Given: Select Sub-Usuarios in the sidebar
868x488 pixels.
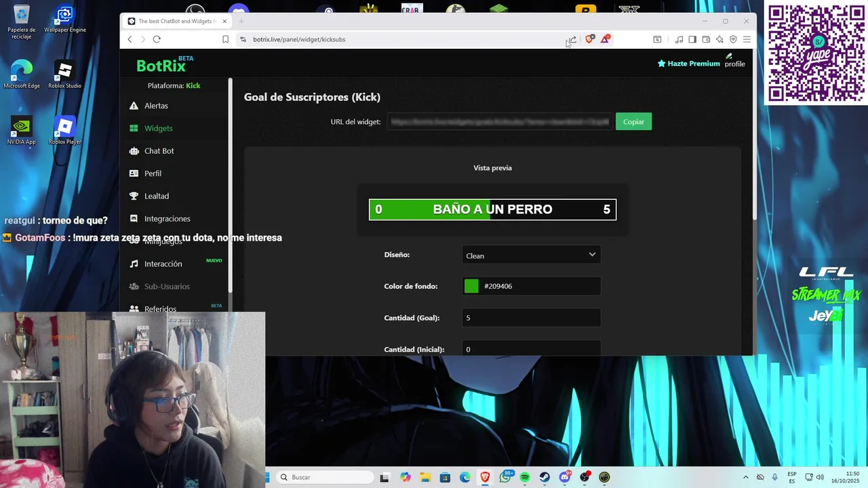Looking at the screenshot, I should click(167, 286).
